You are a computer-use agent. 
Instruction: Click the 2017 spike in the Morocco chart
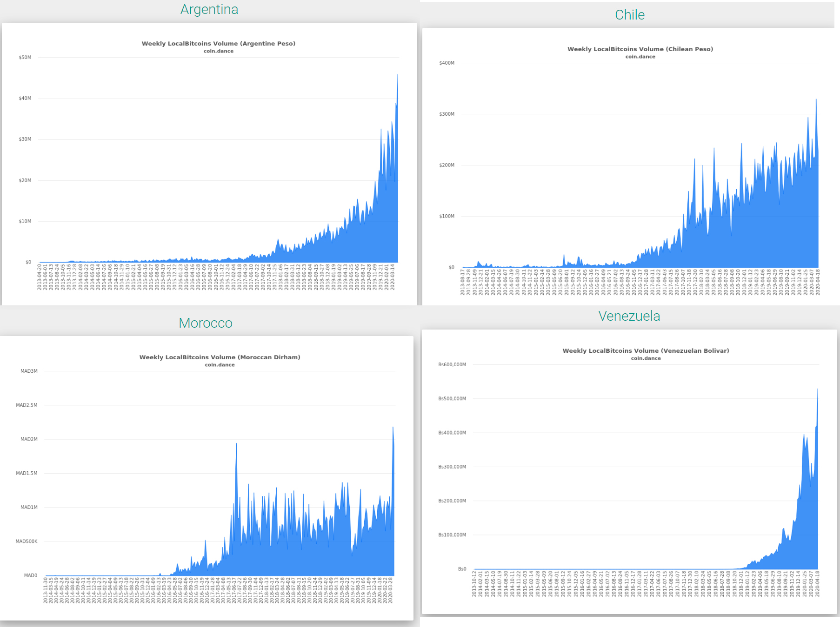(236, 445)
